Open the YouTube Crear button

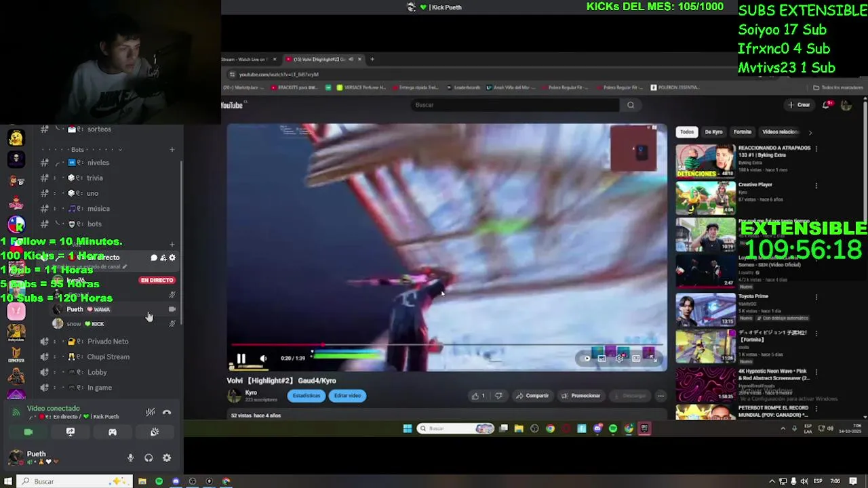(799, 105)
